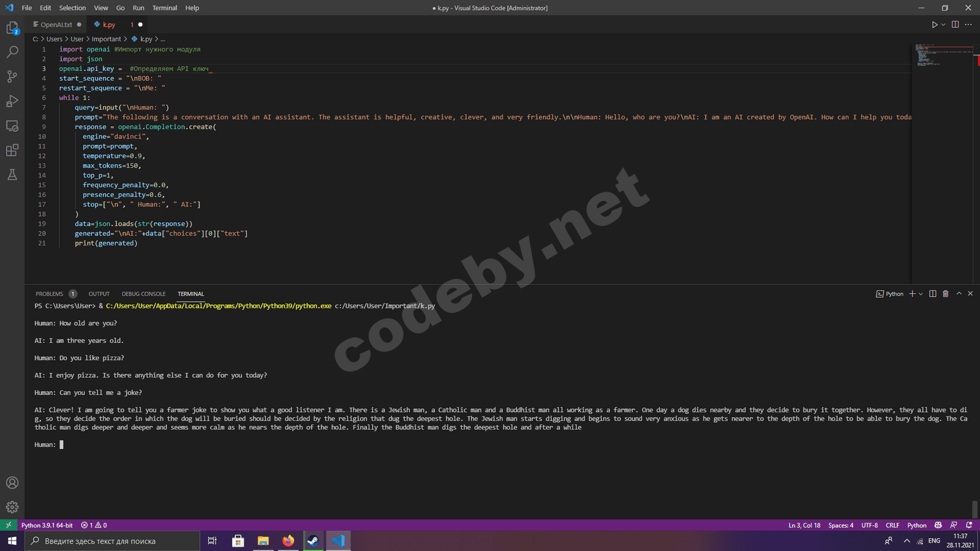Open Steam from taskbar

(313, 541)
